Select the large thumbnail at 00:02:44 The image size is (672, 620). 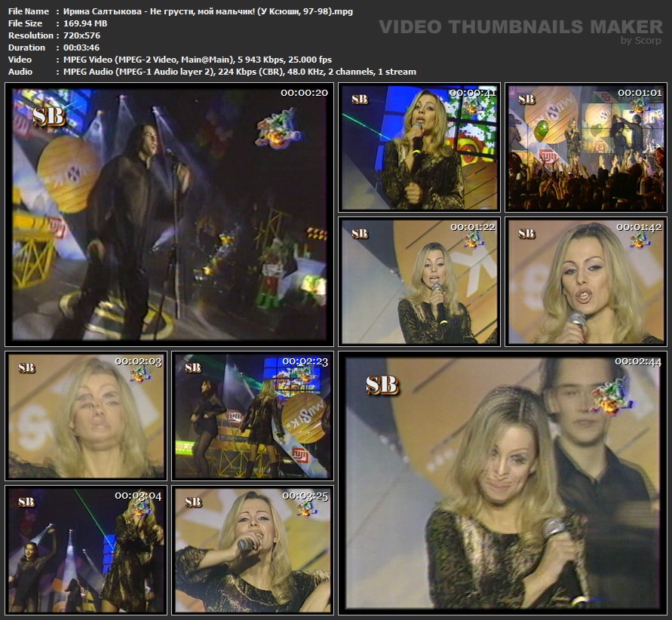502,483
